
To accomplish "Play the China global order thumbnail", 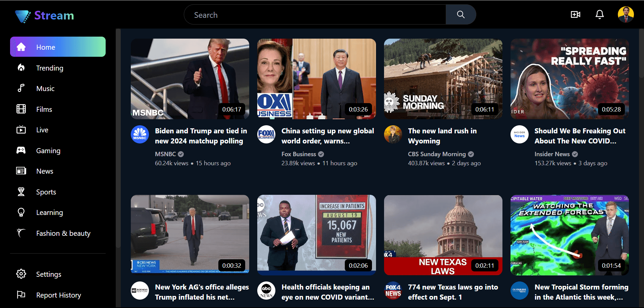I will coord(316,79).
